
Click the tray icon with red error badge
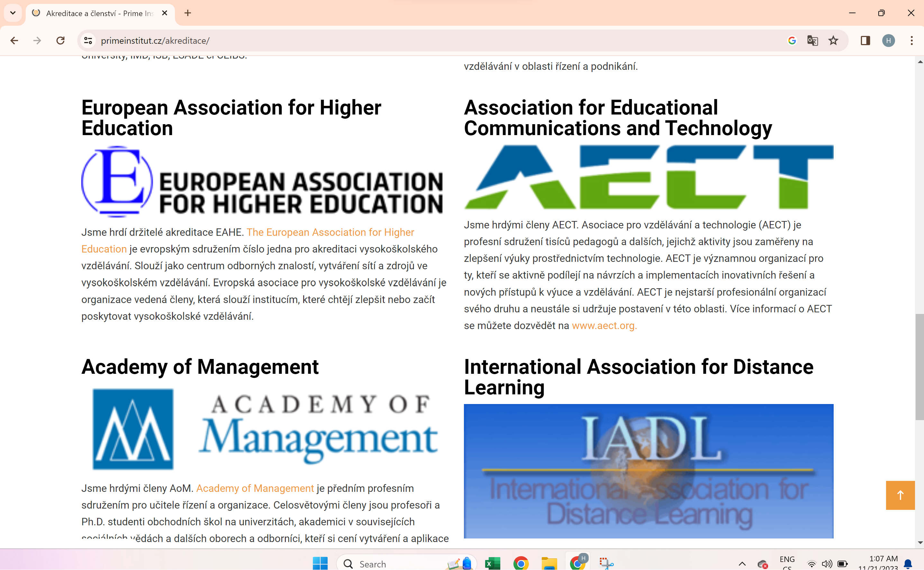point(763,564)
